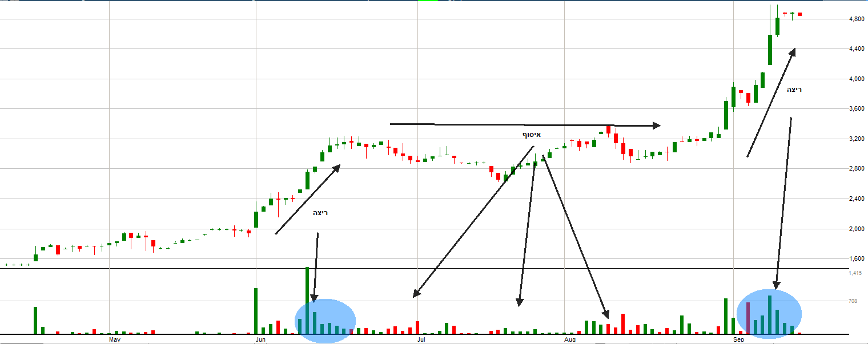This screenshot has width=868, height=344.
Task: Click the 1,600 price axis label
Action: pyautogui.click(x=857, y=258)
